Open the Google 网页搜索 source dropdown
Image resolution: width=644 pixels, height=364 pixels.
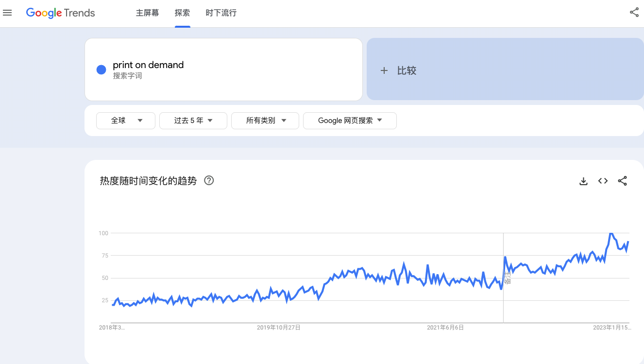(350, 121)
